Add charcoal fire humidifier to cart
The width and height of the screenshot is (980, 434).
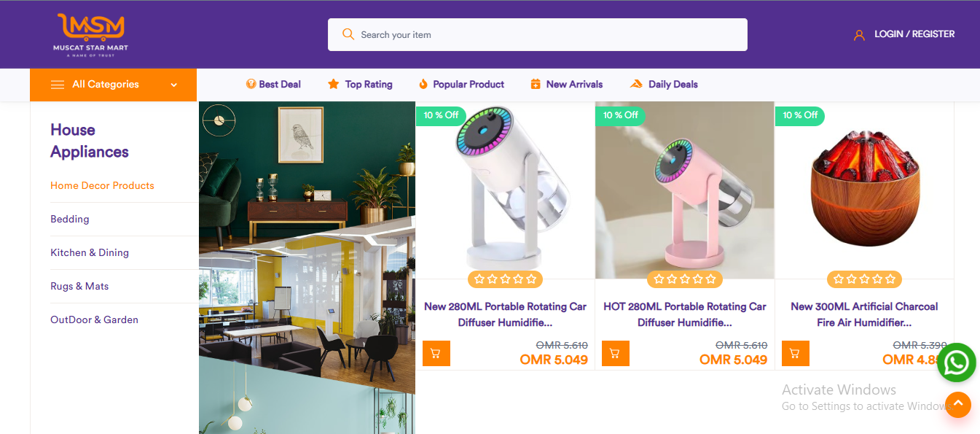(x=796, y=354)
